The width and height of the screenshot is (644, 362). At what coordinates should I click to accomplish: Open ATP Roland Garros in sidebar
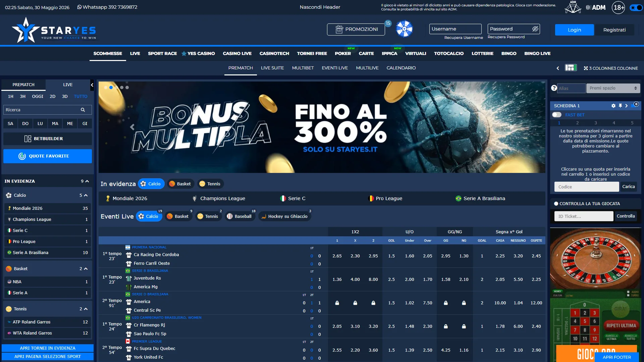[48, 322]
